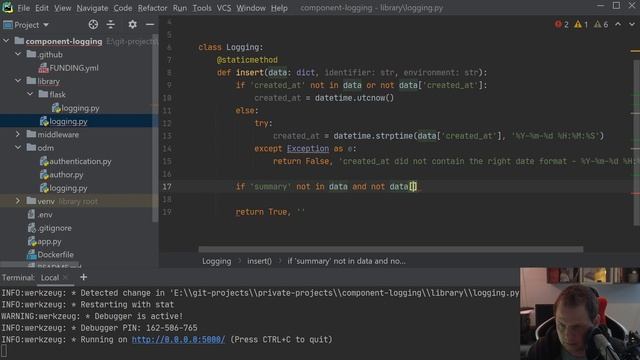Collapse the odm folder

click(x=18, y=147)
